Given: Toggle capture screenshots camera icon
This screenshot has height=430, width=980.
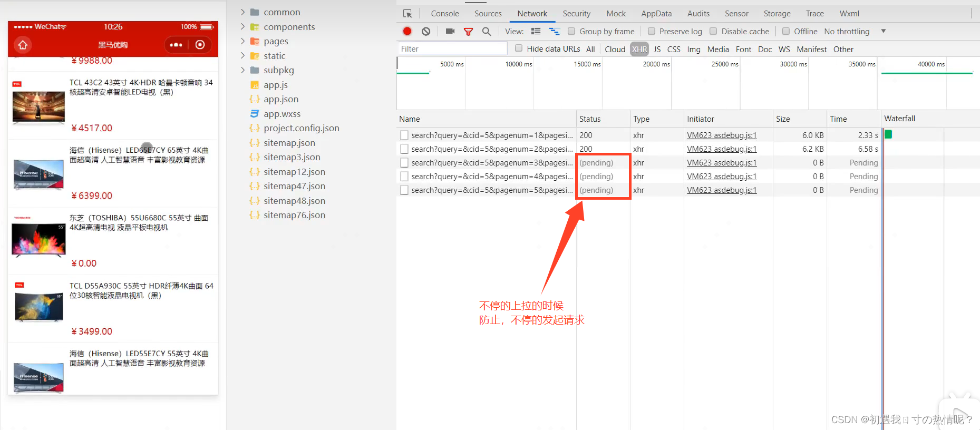Looking at the screenshot, I should click(x=450, y=32).
